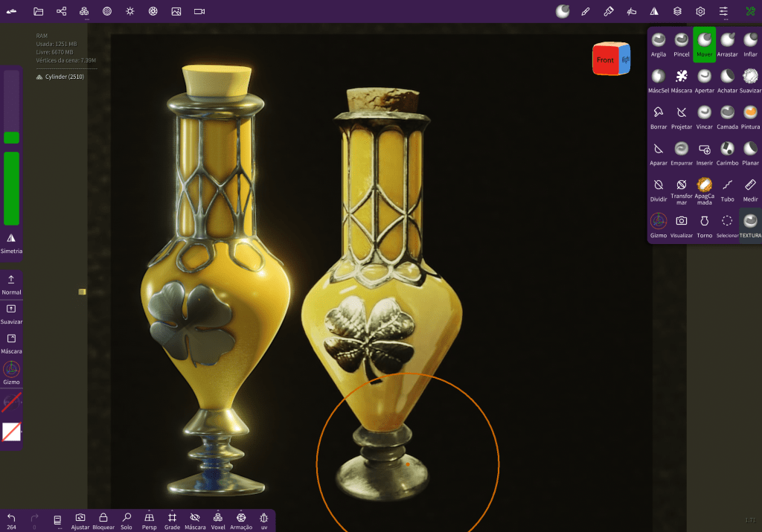The width and height of the screenshot is (762, 532).
Task: Select the Argila sculpting brush
Action: (x=659, y=43)
